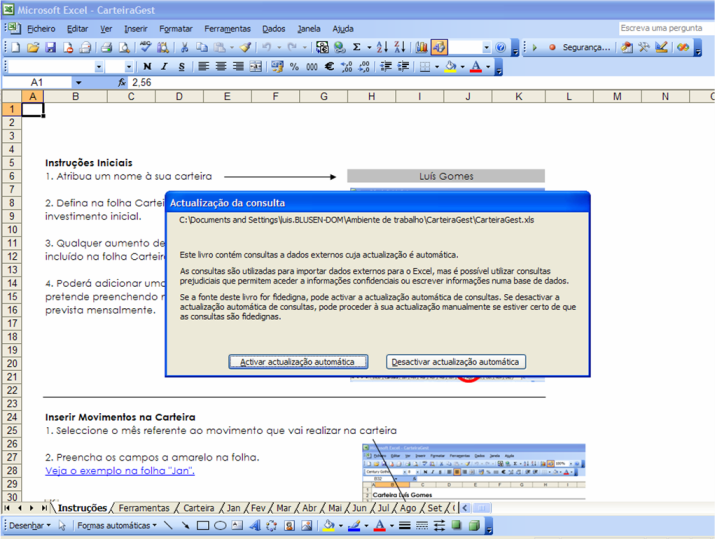Copy the selection using the Copy icon
The width and height of the screenshot is (715, 539).
(202, 47)
